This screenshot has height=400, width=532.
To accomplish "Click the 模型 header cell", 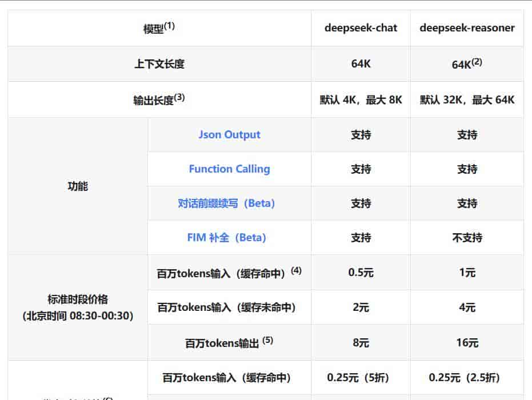I will (159, 28).
